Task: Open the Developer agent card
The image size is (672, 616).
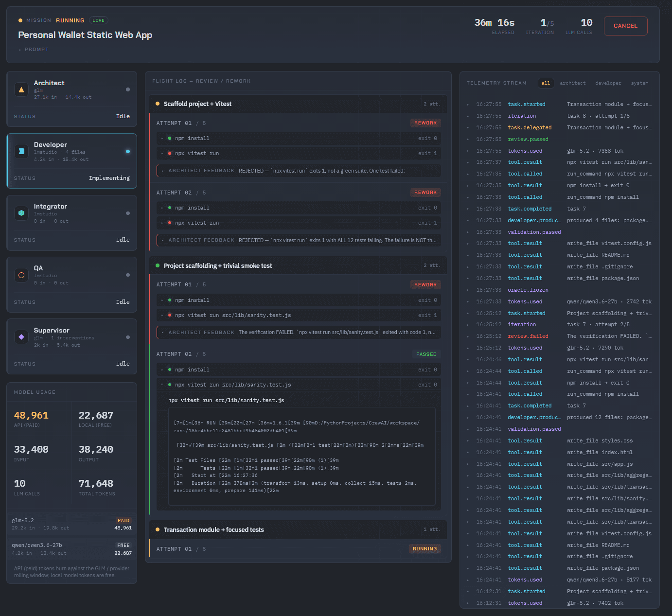Action: [72, 161]
